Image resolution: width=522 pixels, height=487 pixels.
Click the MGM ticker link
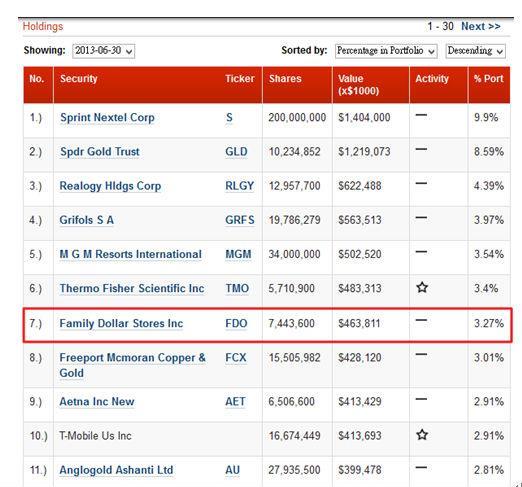238,254
